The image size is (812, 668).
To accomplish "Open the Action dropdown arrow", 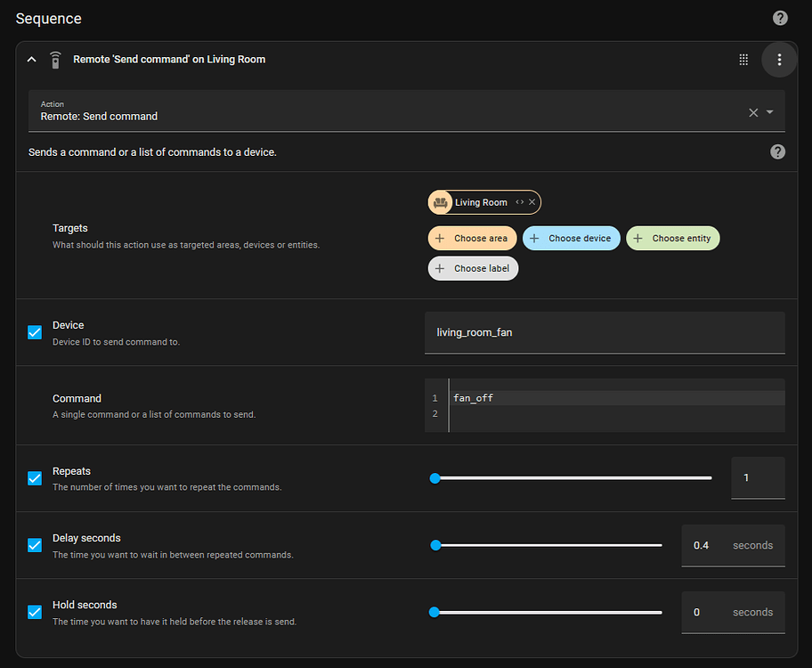I will 771,112.
